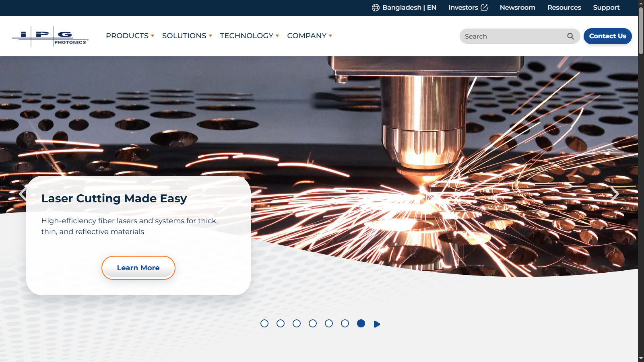
Task: Click the IPG Photonics logo
Action: click(50, 36)
